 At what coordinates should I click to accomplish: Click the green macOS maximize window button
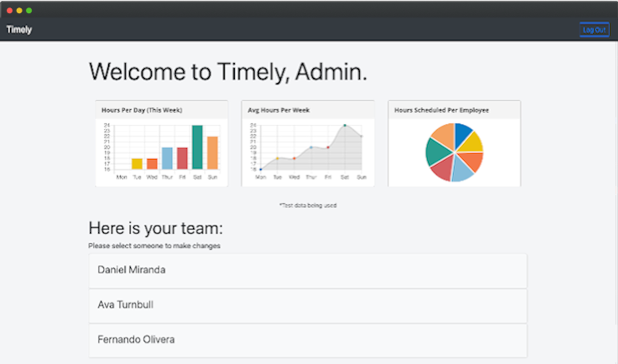click(x=29, y=10)
